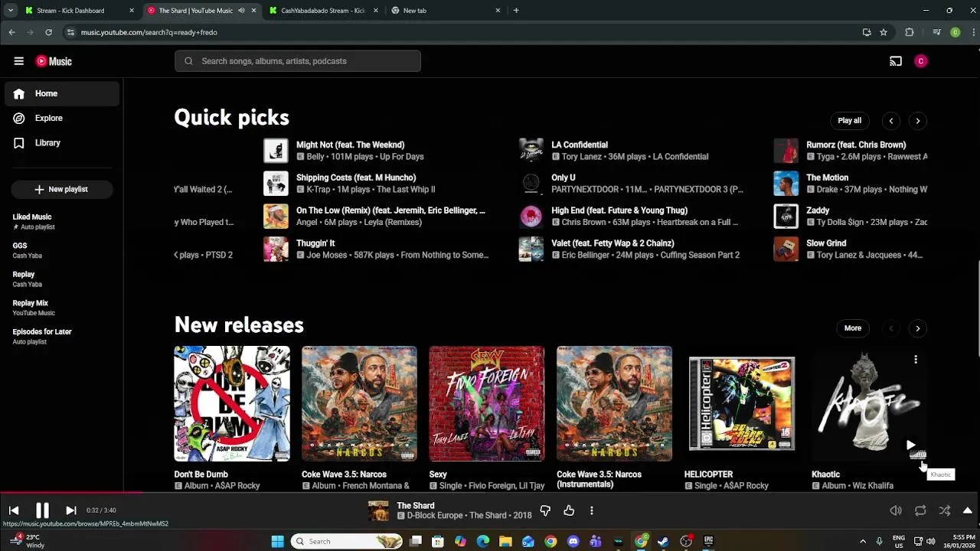Play Might Not song thumbnail
Screen dimensions: 980x551
(x=276, y=151)
